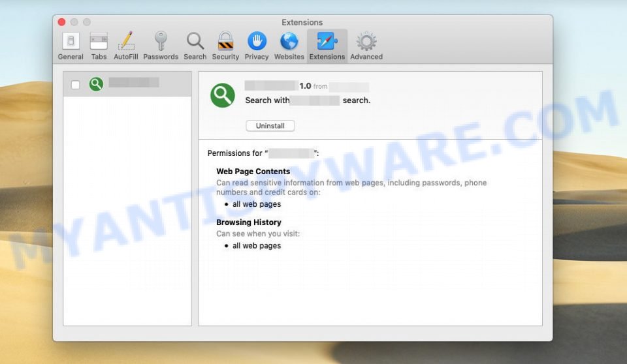Open the Search preferences pane
The height and width of the screenshot is (364, 627).
point(195,46)
